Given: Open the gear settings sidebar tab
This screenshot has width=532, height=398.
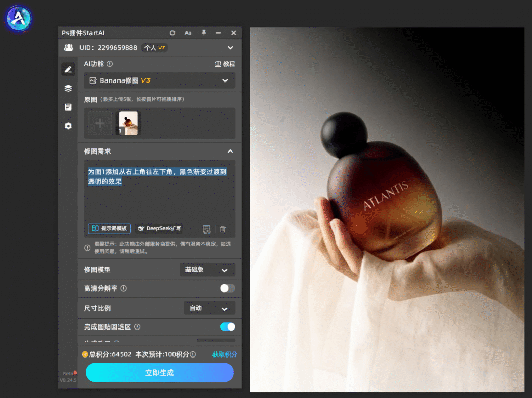Looking at the screenshot, I should tap(68, 126).
